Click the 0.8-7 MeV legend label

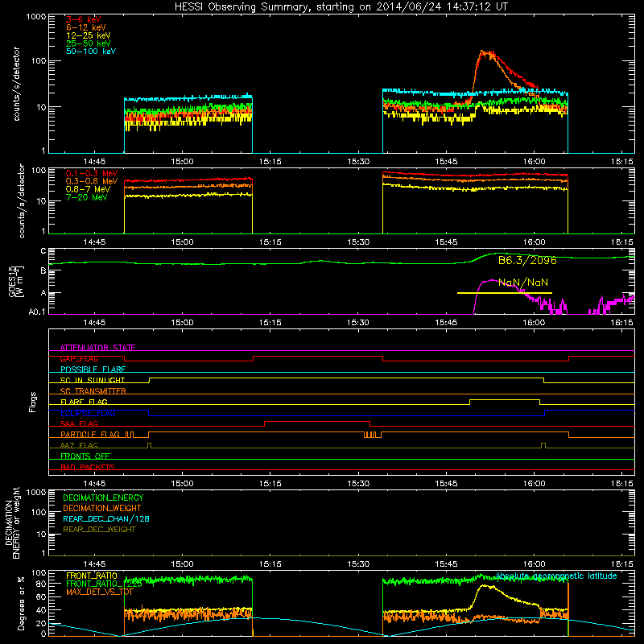[x=88, y=189]
